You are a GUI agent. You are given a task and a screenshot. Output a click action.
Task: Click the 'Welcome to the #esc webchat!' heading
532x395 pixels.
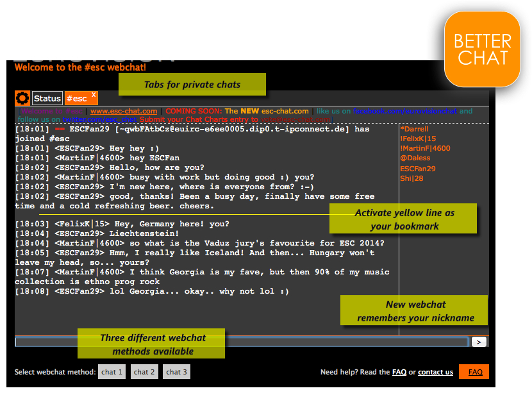pyautogui.click(x=80, y=67)
